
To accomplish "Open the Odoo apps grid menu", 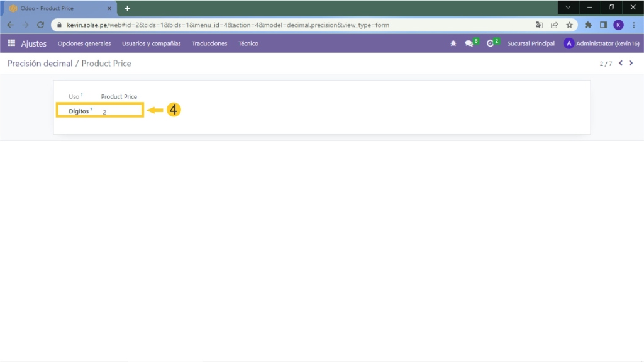I will [x=11, y=43].
